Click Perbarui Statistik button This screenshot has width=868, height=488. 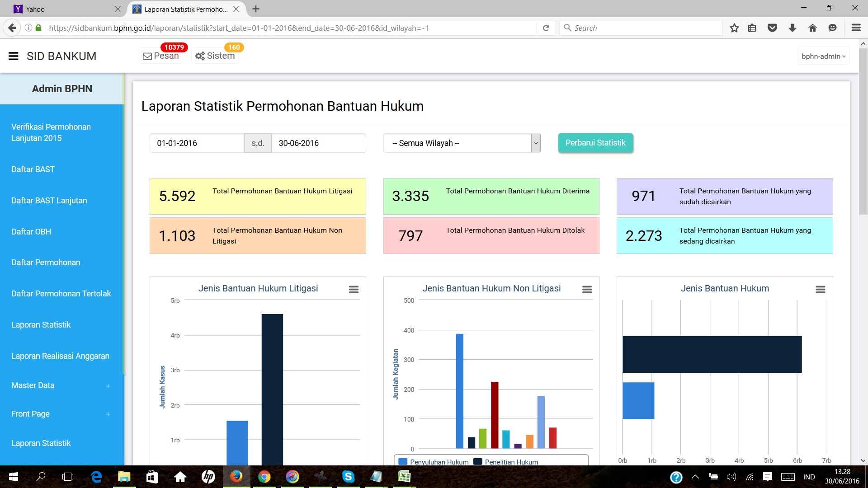click(595, 143)
